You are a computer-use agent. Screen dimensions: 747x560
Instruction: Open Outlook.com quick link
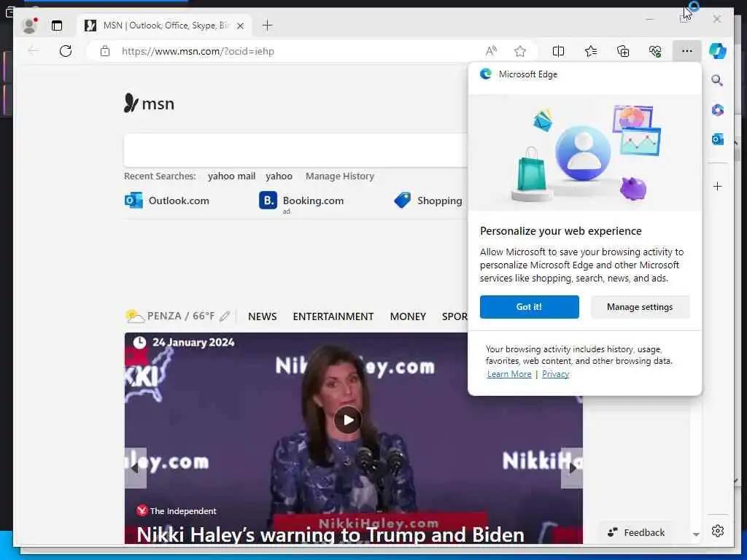pyautogui.click(x=167, y=201)
